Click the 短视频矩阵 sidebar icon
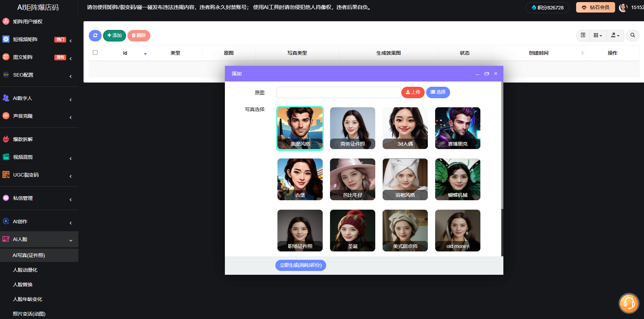The width and height of the screenshot is (644, 319). click(6, 39)
